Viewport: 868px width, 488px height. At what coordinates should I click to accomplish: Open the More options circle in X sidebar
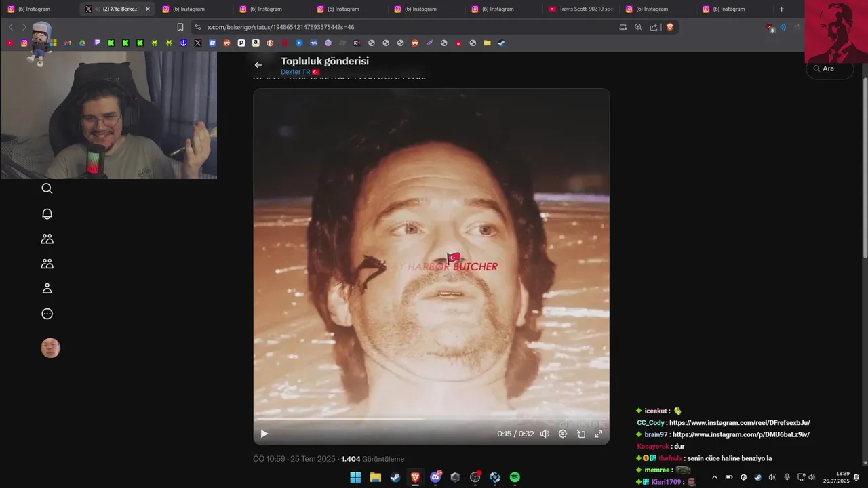tap(47, 314)
